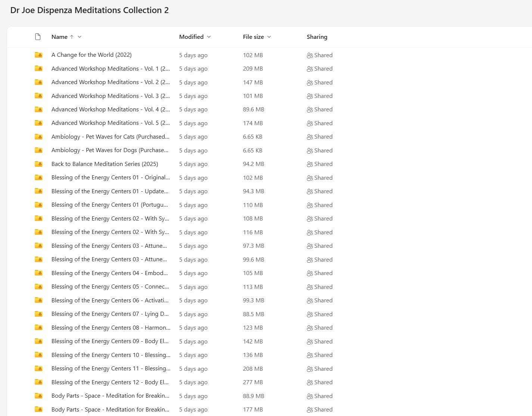
Task: Select folder icon of Advanced Workshop Meditations Vol. 1
Action: pos(38,68)
